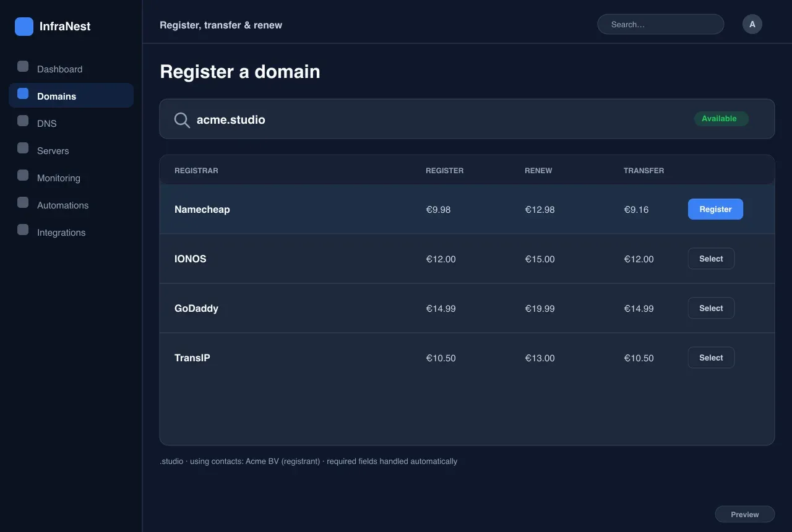Click the REGISTER column header
792x532 pixels.
pos(444,170)
